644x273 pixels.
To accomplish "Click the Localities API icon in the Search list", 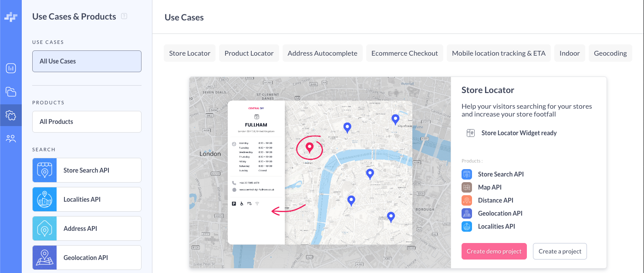I will tap(44, 200).
